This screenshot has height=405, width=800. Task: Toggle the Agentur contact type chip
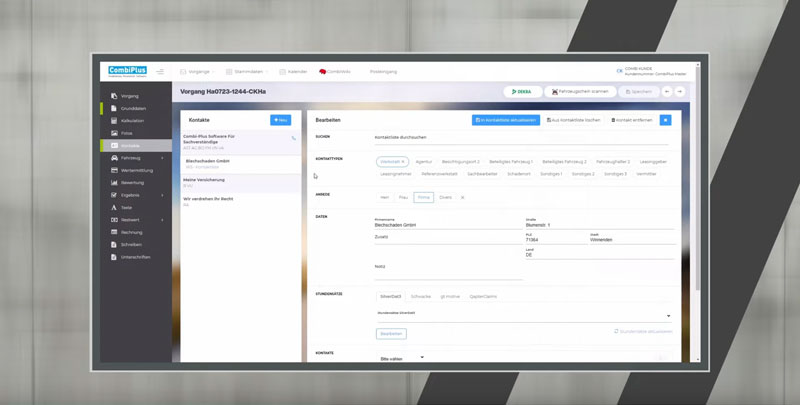point(424,161)
